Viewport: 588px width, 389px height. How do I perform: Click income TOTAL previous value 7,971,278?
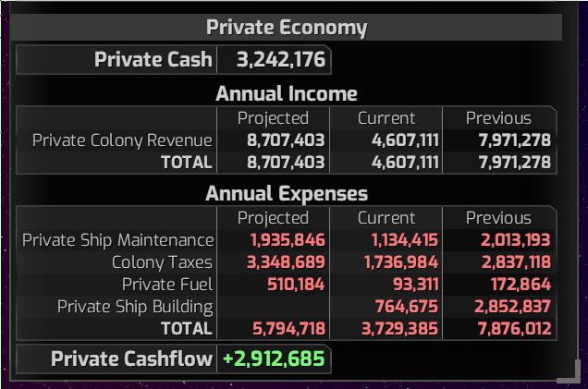(514, 163)
